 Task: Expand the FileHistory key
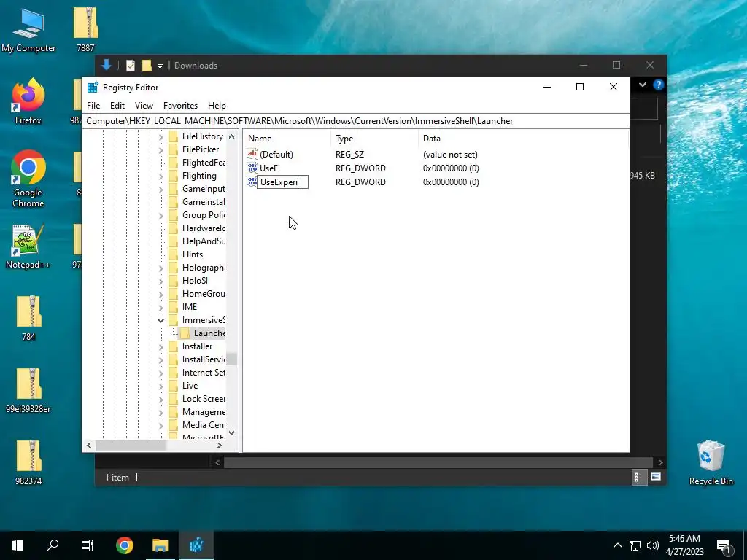tap(160, 136)
